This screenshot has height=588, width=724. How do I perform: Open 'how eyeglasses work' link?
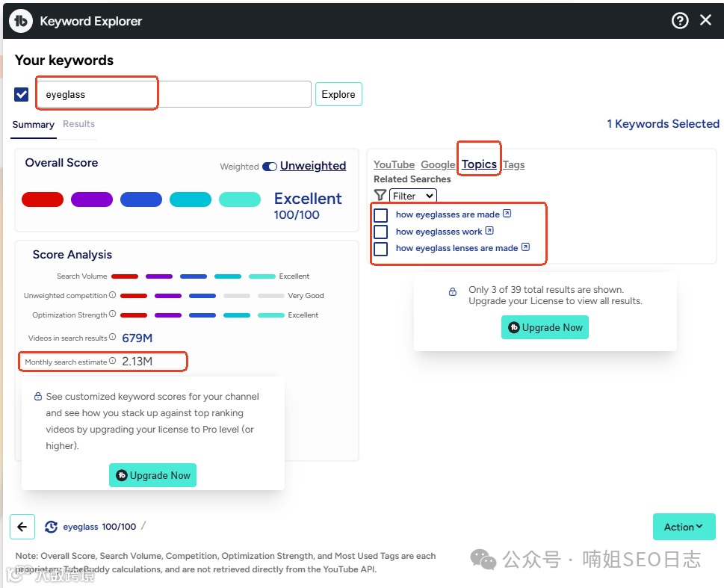(x=439, y=232)
